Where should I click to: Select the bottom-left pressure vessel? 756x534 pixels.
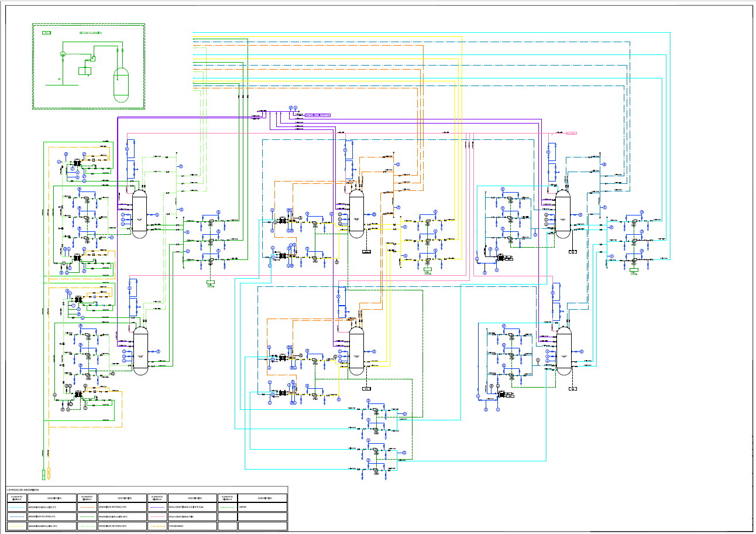coord(140,350)
